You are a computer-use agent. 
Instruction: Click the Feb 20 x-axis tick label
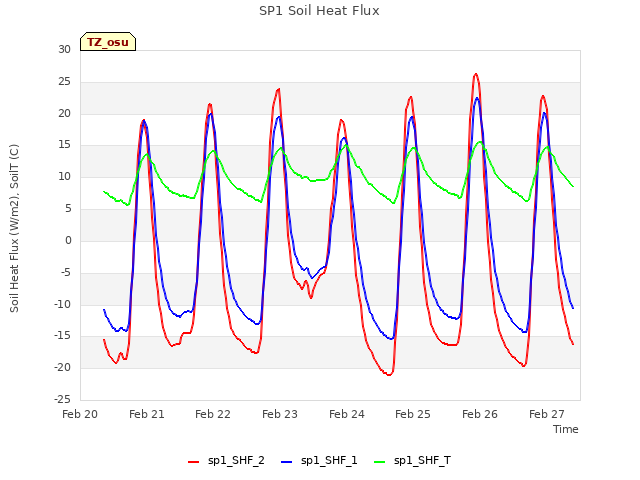click(80, 414)
